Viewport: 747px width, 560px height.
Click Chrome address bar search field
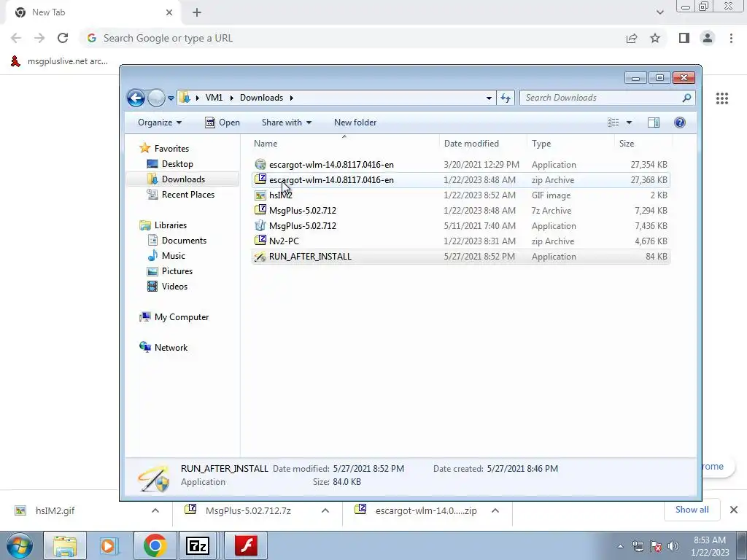352,38
